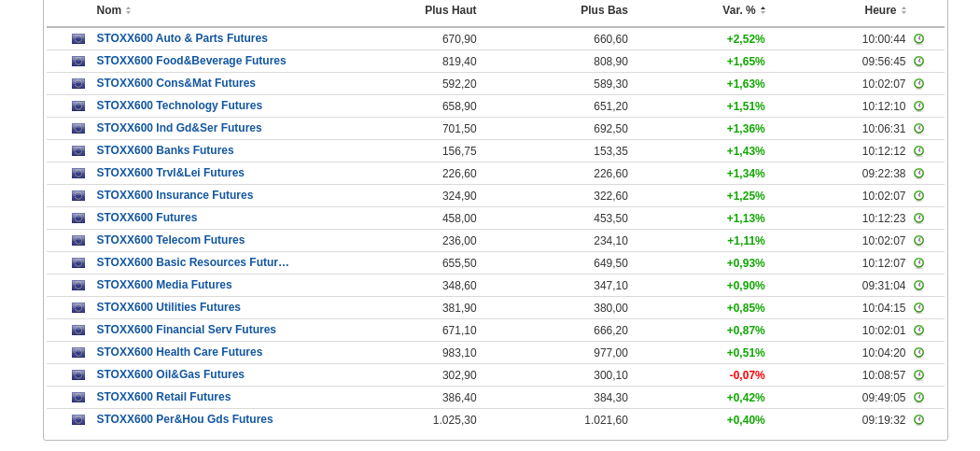This screenshot has height=451, width=980.
Task: Click the Plus Bas column header
Action: tap(604, 10)
